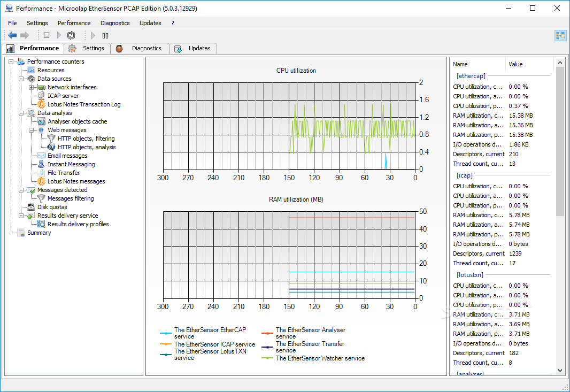Viewport: 570px width, 392px height.
Task: Switch to the Settings tab
Action: [87, 48]
